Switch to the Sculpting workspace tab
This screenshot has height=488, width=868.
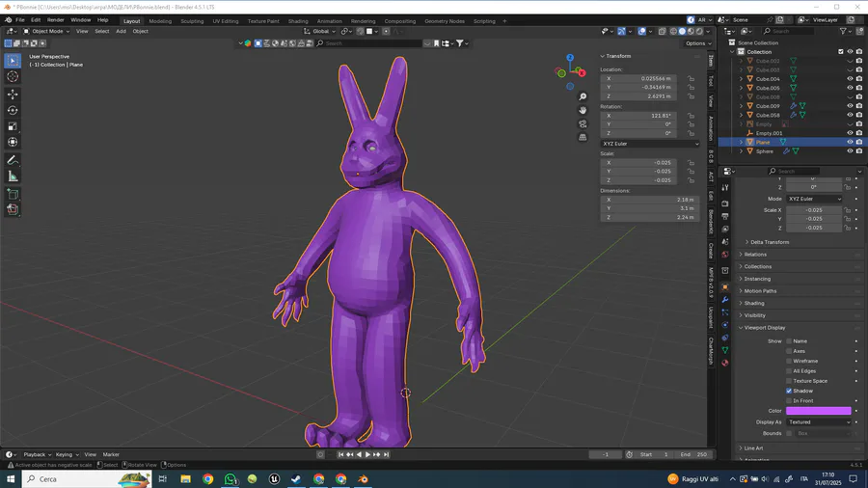pos(192,21)
